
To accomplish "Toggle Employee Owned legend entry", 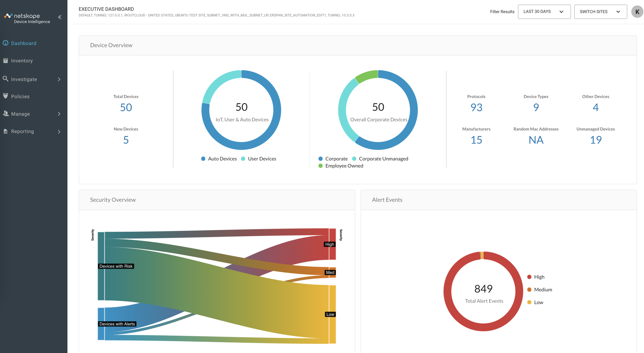I will 341,166.
